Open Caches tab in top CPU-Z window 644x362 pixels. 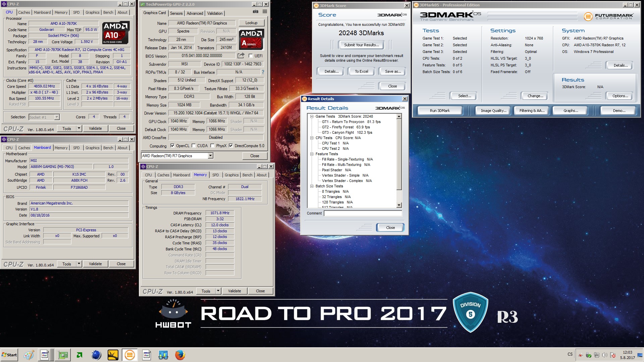pos(24,12)
